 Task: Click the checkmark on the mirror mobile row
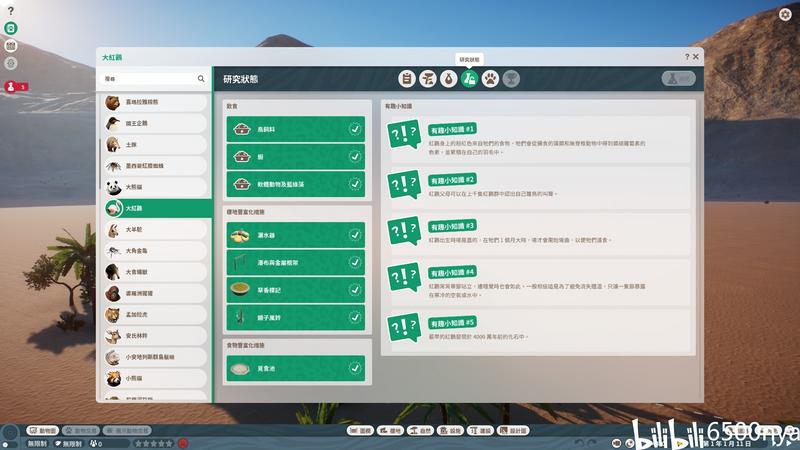point(355,317)
